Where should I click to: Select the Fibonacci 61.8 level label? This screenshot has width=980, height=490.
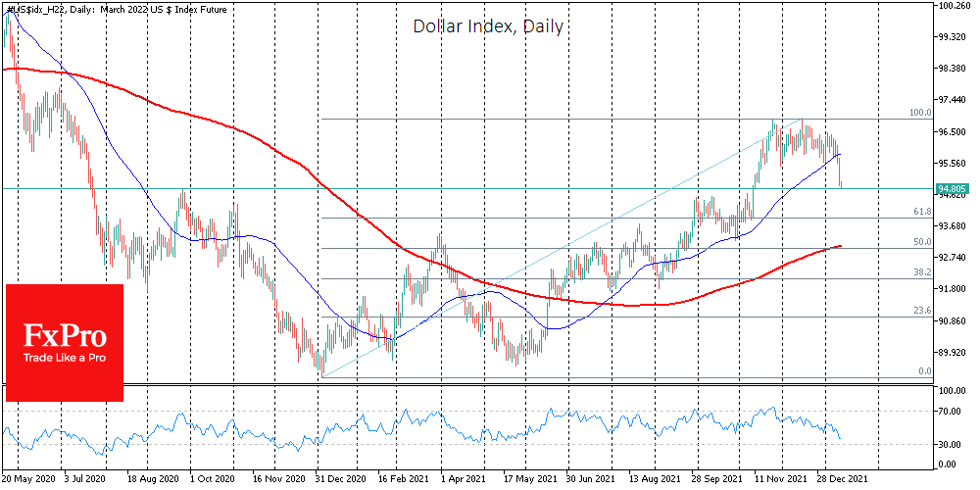pyautogui.click(x=921, y=212)
